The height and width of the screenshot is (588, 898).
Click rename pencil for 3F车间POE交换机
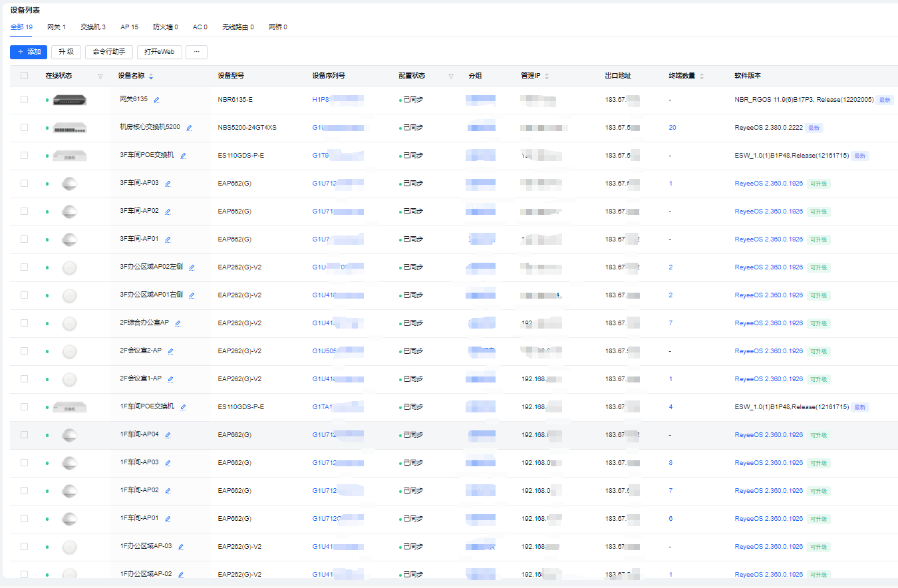(x=183, y=156)
